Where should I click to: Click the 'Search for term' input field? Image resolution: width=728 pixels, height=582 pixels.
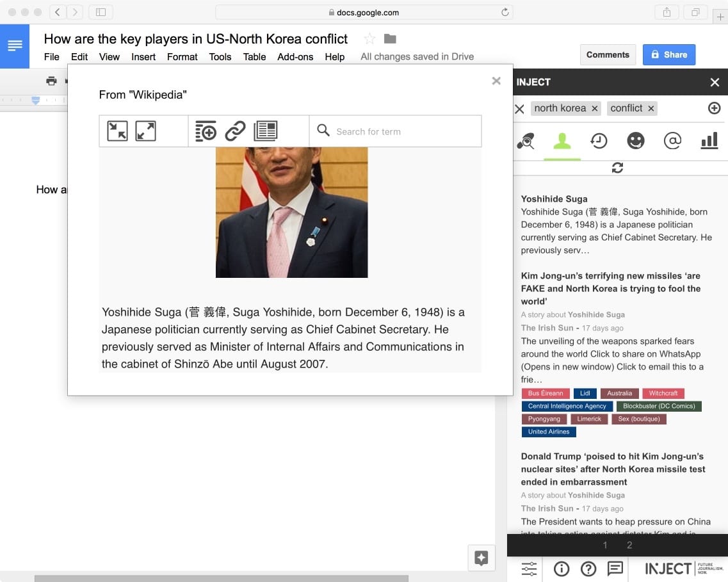pyautogui.click(x=403, y=132)
